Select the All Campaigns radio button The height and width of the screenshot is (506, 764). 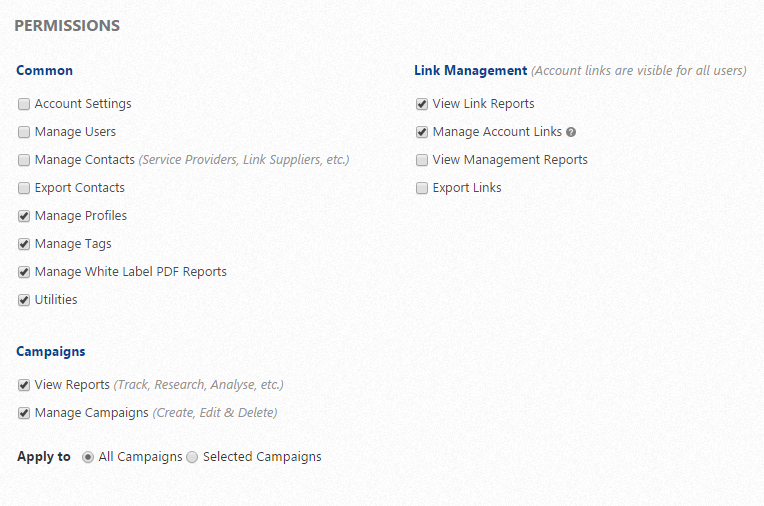(x=88, y=457)
